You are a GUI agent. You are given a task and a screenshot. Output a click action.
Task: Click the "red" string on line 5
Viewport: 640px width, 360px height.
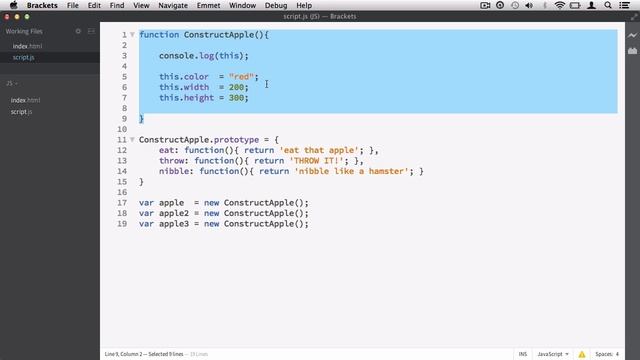[241, 77]
